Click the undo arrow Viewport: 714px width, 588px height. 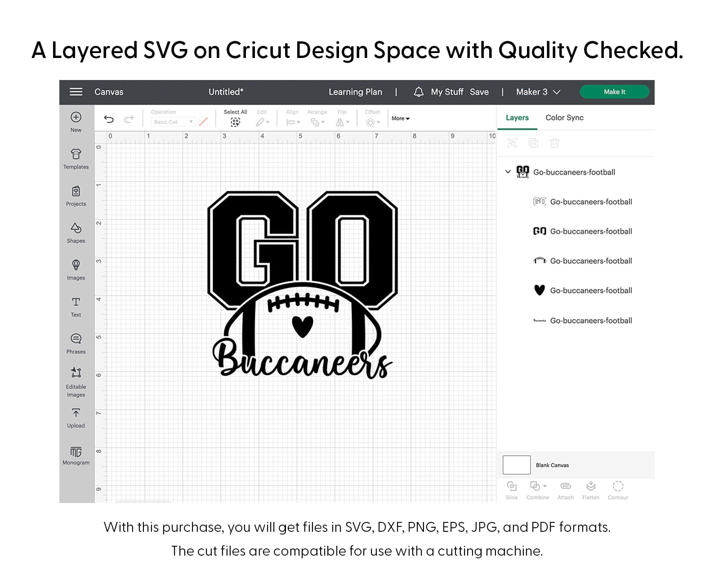109,119
